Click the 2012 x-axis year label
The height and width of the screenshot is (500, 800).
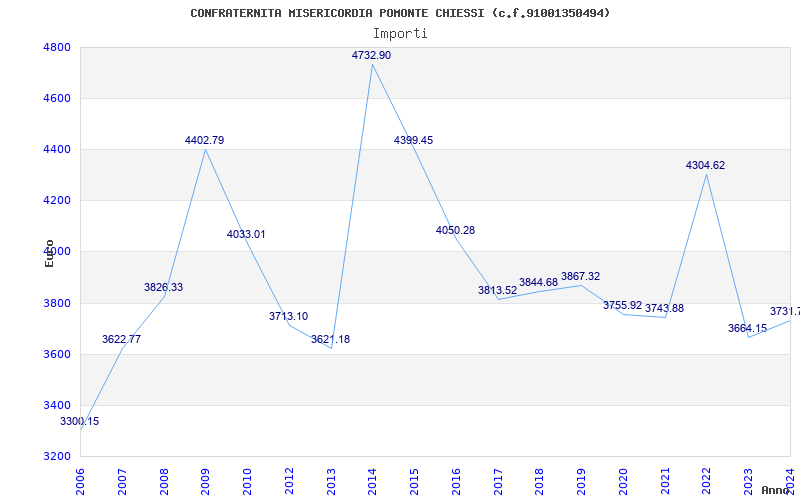pos(289,481)
